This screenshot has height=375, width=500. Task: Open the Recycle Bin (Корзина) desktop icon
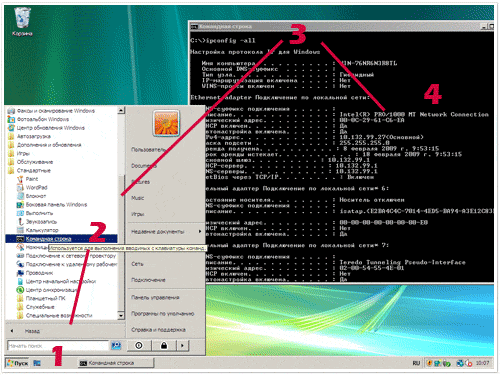pos(22,21)
